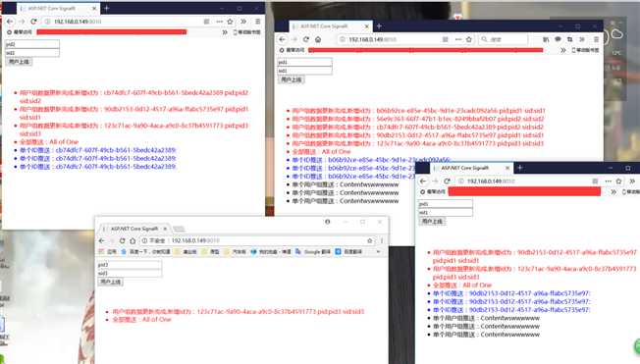Expand bookmarks bar overflow in top-right Firefox
The height and width of the screenshot is (364, 640).
(562, 50)
